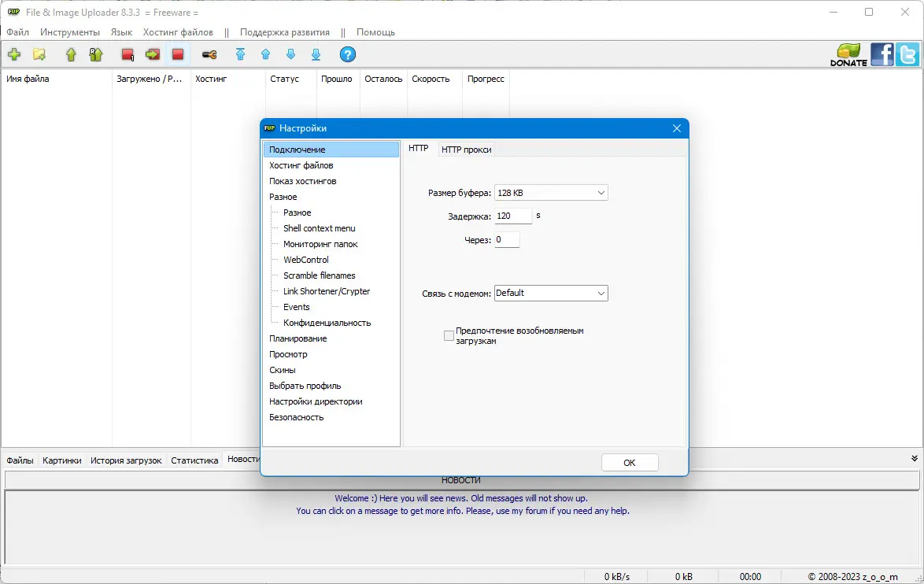Open the Хостинг файлов menu
The width and height of the screenshot is (924, 584).
pyautogui.click(x=178, y=31)
